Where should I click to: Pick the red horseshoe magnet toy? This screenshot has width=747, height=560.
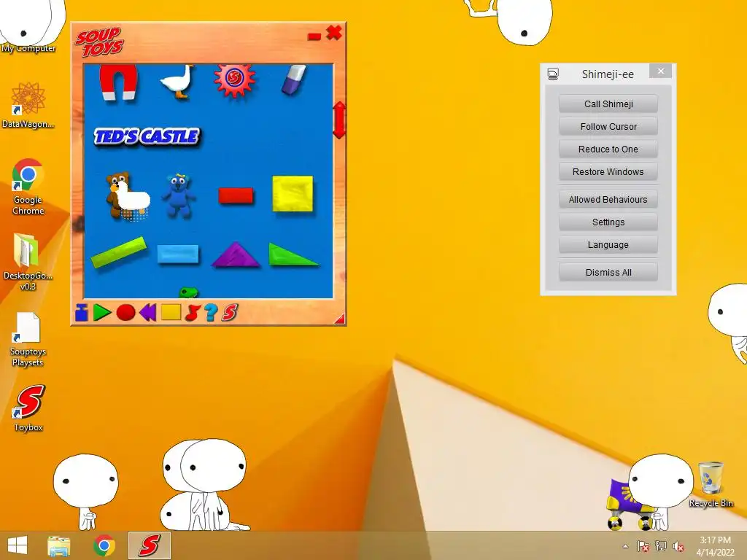(x=118, y=82)
